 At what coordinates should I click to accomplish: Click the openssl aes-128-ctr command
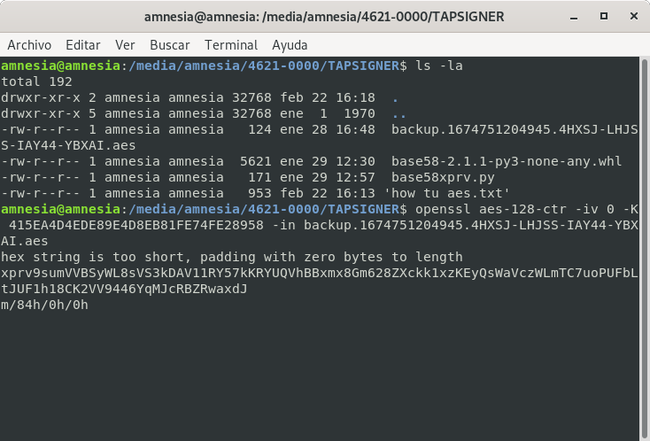(504, 208)
